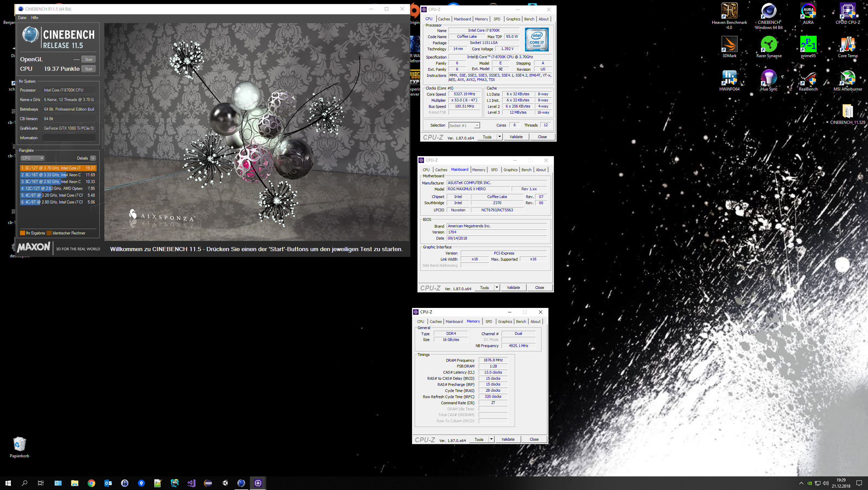
Task: Switch to Caches tab in CPU-Z Processor window
Action: 444,19
